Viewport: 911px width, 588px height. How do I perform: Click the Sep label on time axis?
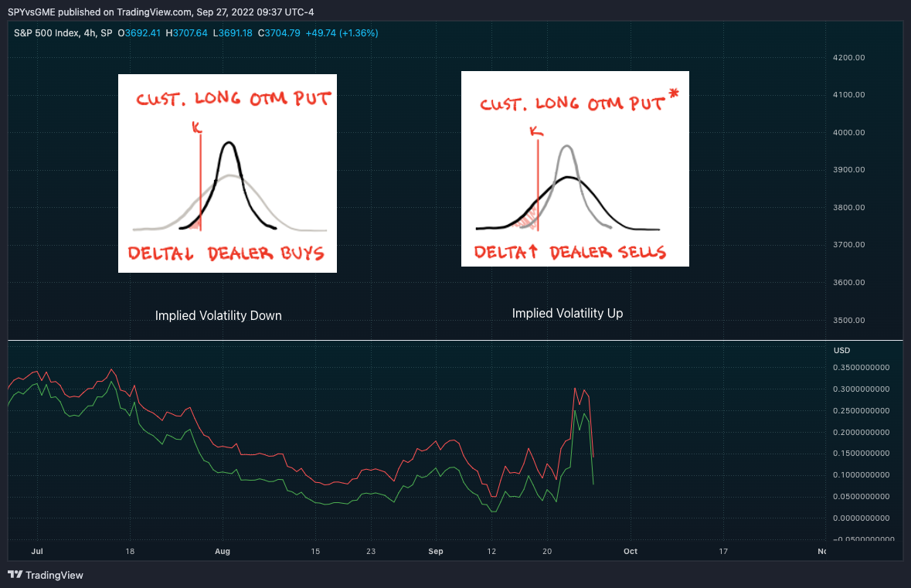pos(436,552)
